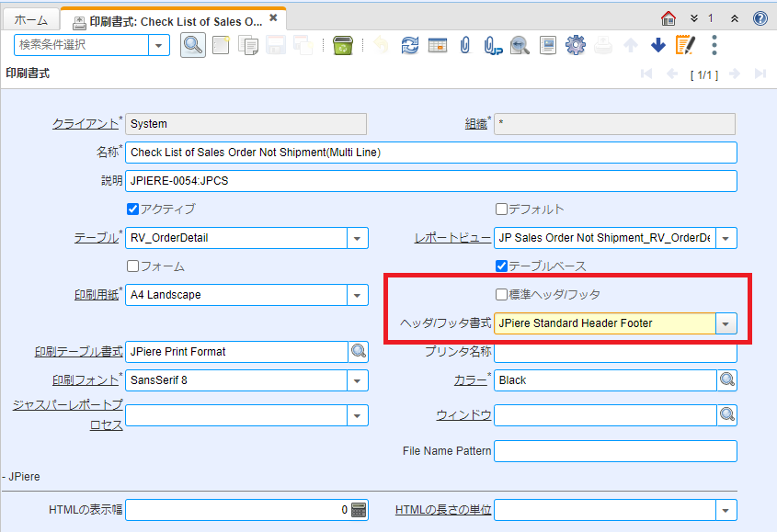This screenshot has width=777, height=532.
Task: Enable the デフォルト checkbox
Action: [501, 209]
